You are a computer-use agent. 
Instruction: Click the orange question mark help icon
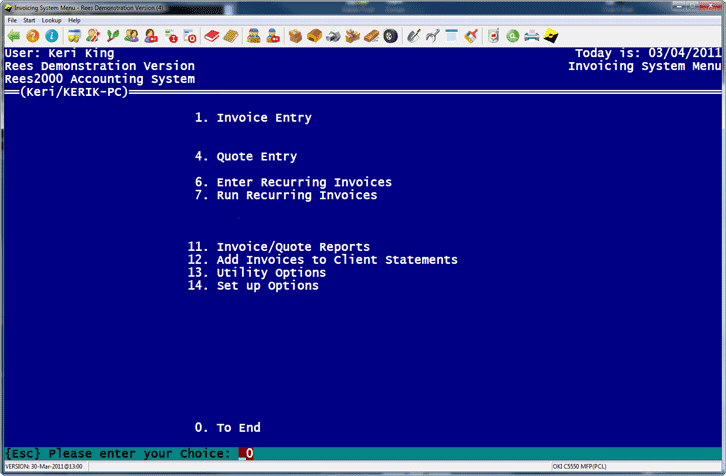(32, 36)
